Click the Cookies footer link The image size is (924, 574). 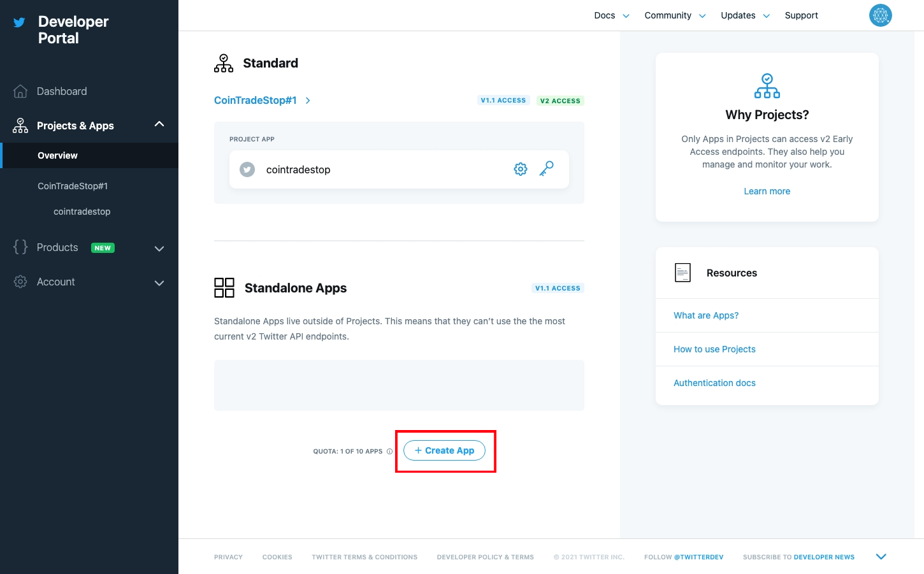click(x=277, y=557)
